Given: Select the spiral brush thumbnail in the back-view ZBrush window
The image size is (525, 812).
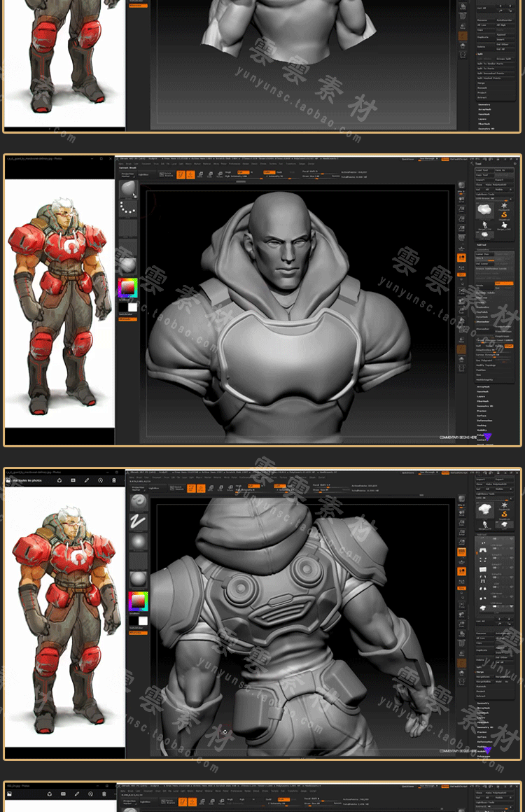Looking at the screenshot, I should (138, 501).
